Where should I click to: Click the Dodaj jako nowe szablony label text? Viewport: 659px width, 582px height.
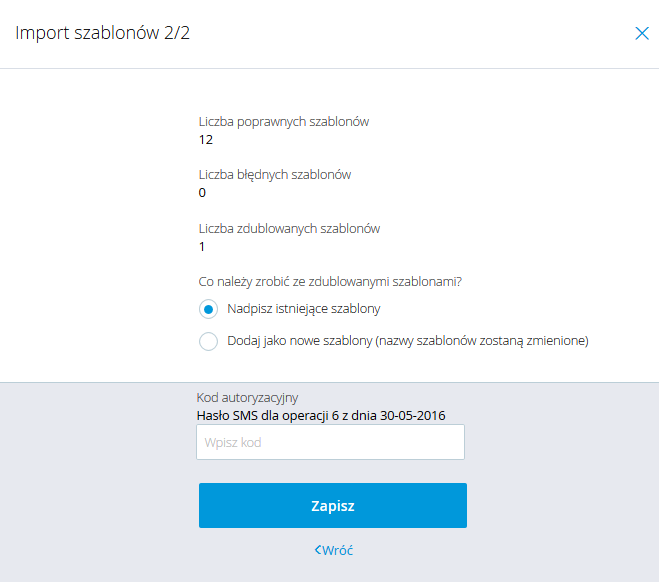pyautogui.click(x=300, y=341)
